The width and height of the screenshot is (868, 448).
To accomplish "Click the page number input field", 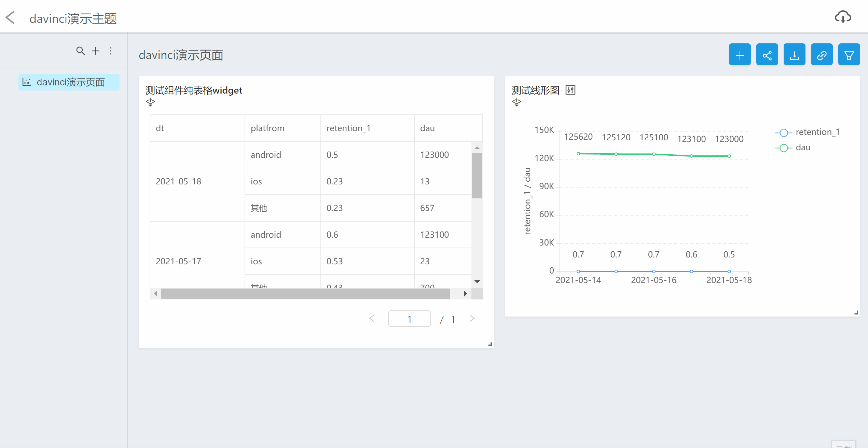I will [x=409, y=318].
